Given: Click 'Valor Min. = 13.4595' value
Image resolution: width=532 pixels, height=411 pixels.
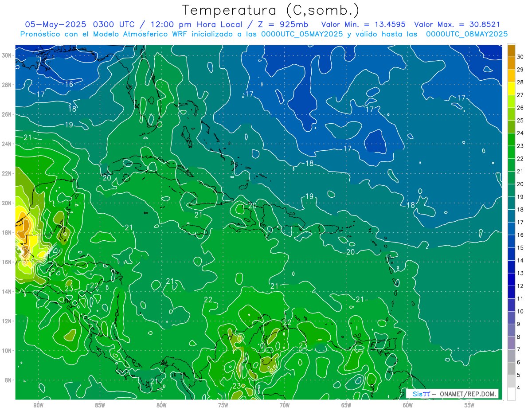Looking at the screenshot, I should pos(364,25).
